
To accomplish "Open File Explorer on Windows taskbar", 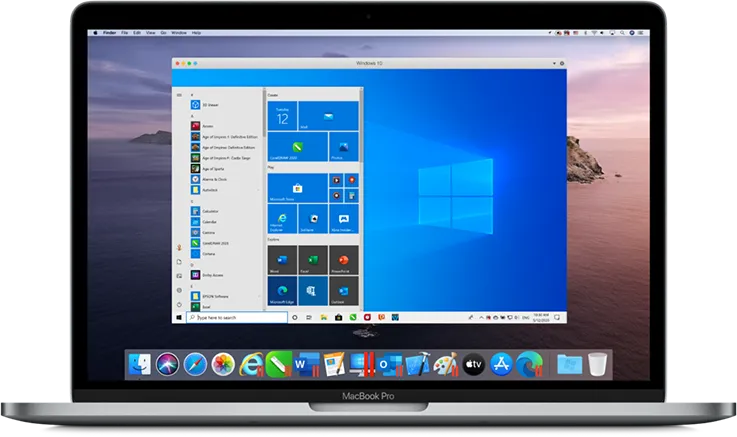I will (x=324, y=318).
